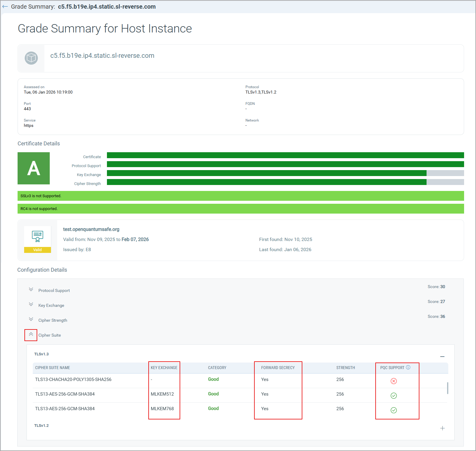Expand the Protocol Support section
Screen dimensions: 476x451
click(31, 290)
